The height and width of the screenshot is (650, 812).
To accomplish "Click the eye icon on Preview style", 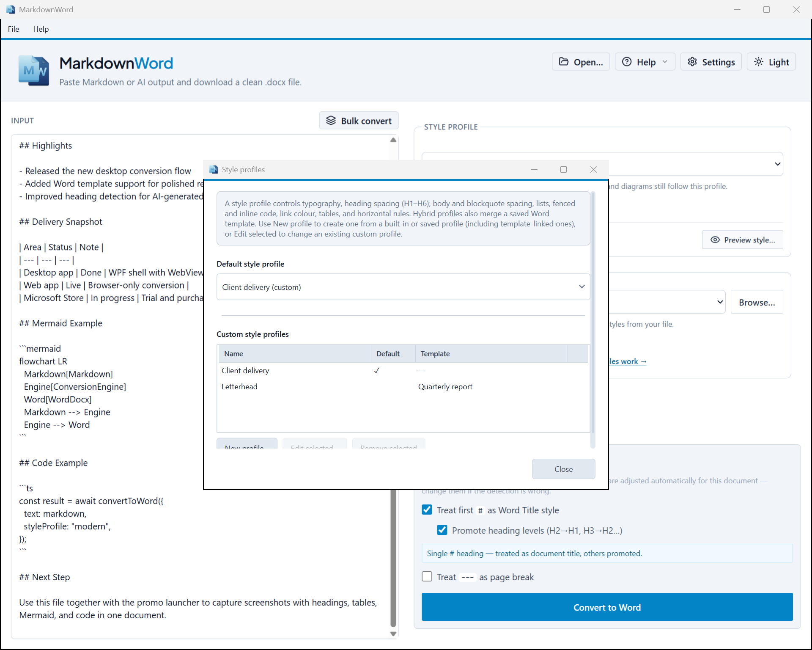I will [715, 240].
